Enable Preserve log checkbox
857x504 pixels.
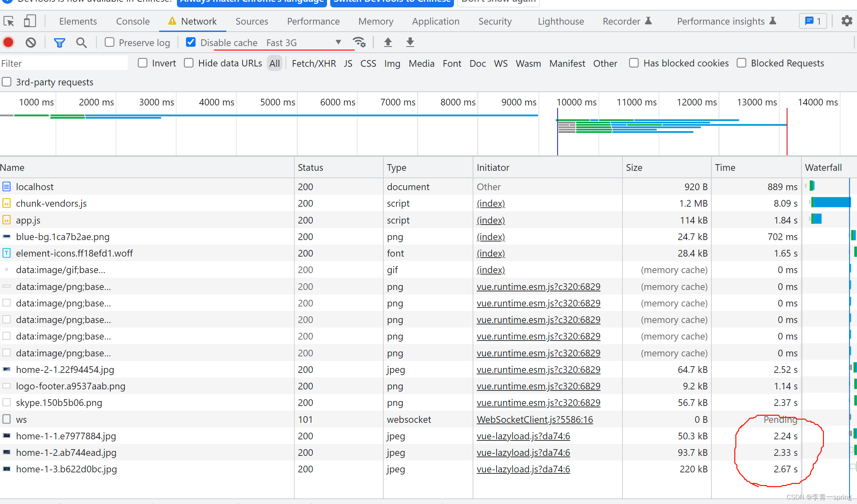pyautogui.click(x=110, y=43)
